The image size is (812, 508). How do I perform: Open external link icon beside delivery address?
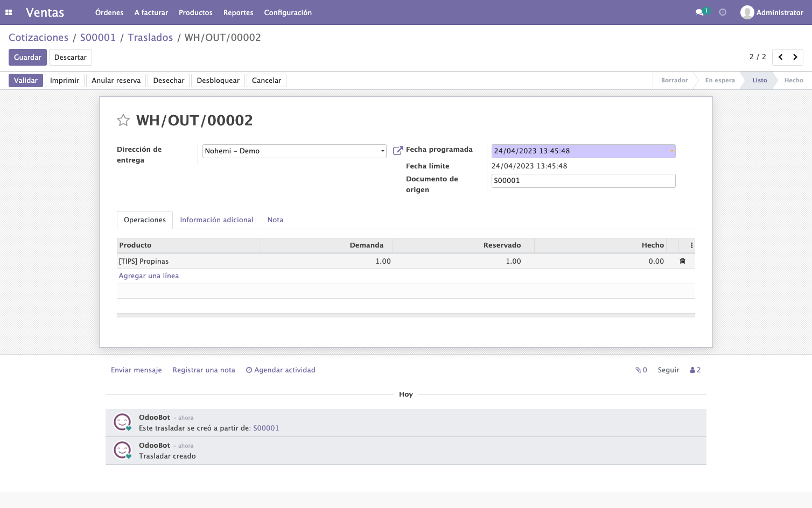(398, 151)
